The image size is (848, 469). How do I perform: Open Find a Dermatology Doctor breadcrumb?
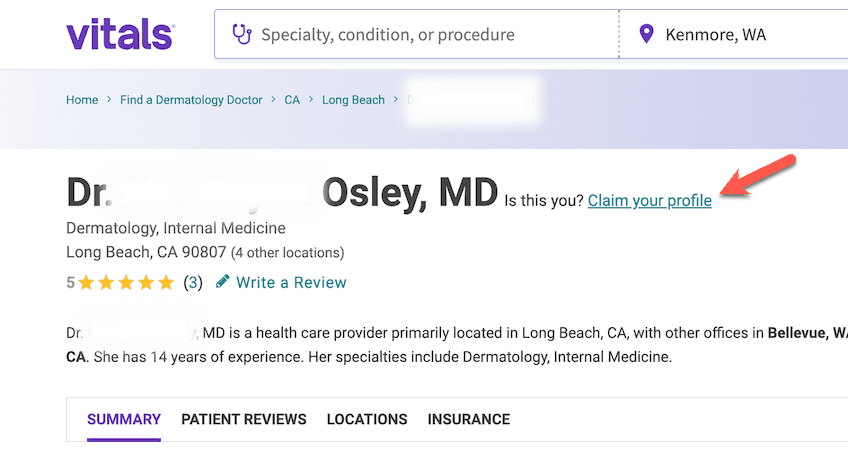191,100
